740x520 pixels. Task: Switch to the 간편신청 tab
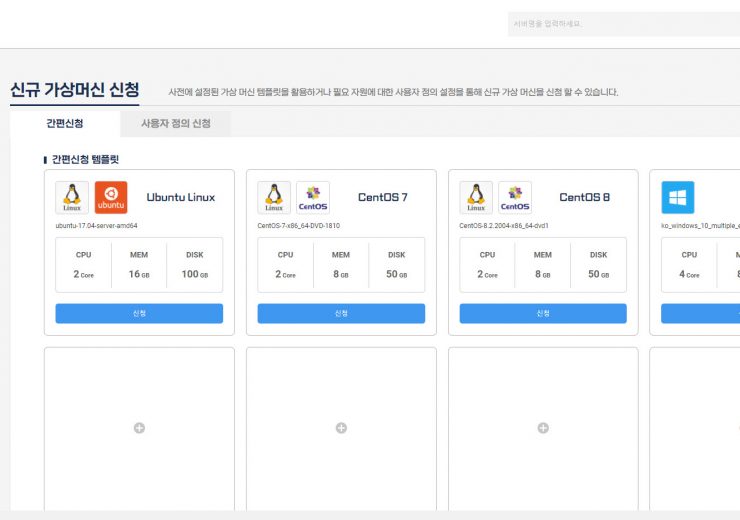65,124
